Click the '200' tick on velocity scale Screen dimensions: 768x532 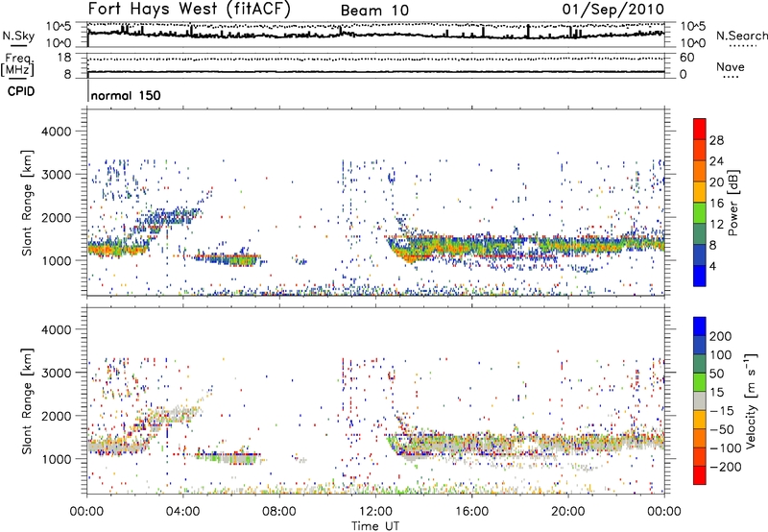pyautogui.click(x=721, y=336)
